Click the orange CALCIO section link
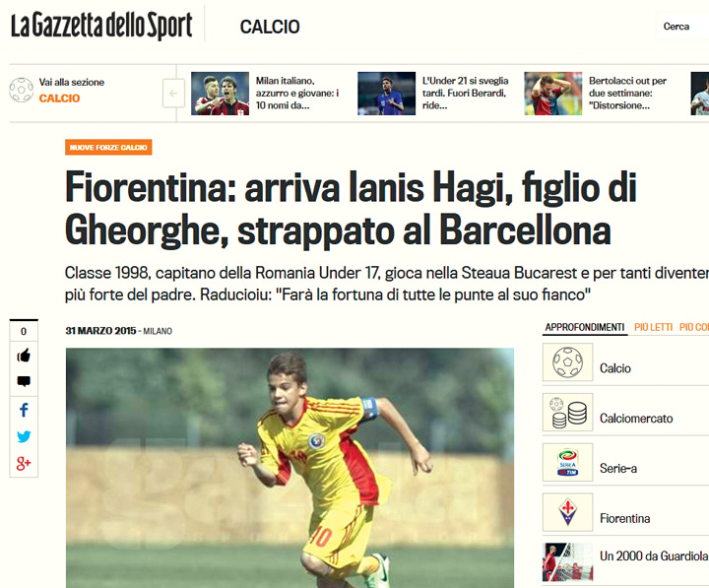 point(59,98)
